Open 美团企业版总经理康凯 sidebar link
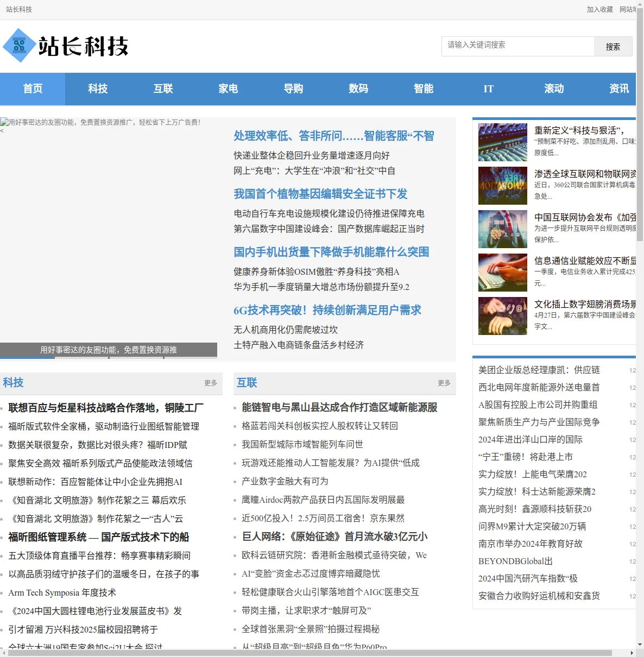This screenshot has width=644, height=657. [539, 370]
